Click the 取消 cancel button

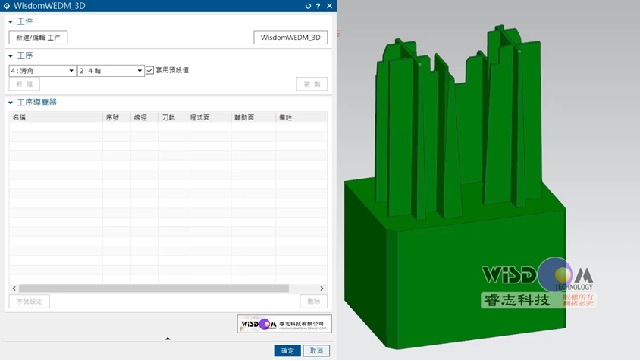click(x=316, y=350)
